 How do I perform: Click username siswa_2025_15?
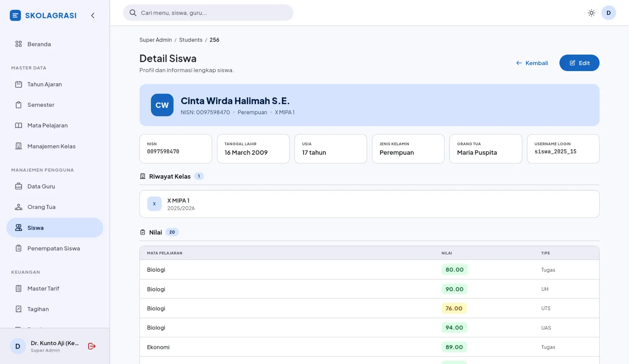(555, 152)
